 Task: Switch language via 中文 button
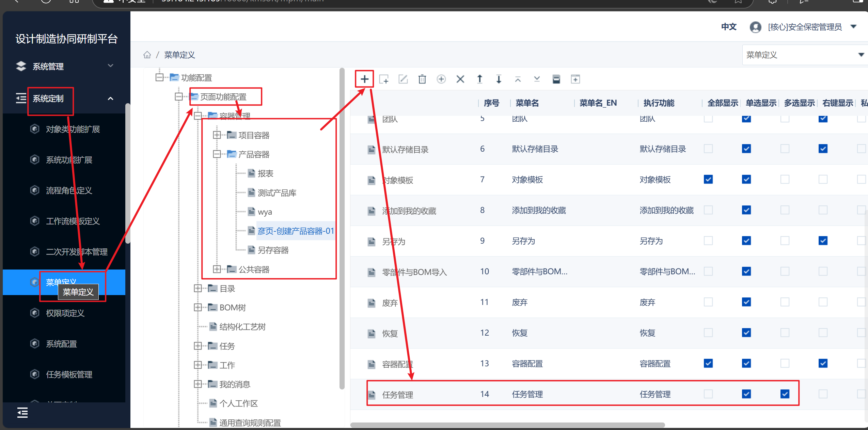click(729, 27)
